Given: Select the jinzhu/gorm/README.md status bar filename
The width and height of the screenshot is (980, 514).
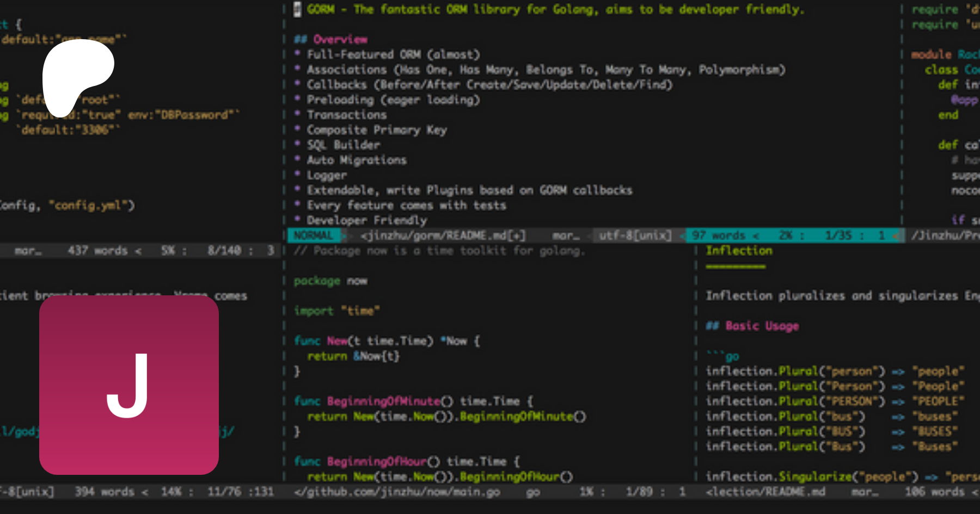Looking at the screenshot, I should tap(443, 236).
